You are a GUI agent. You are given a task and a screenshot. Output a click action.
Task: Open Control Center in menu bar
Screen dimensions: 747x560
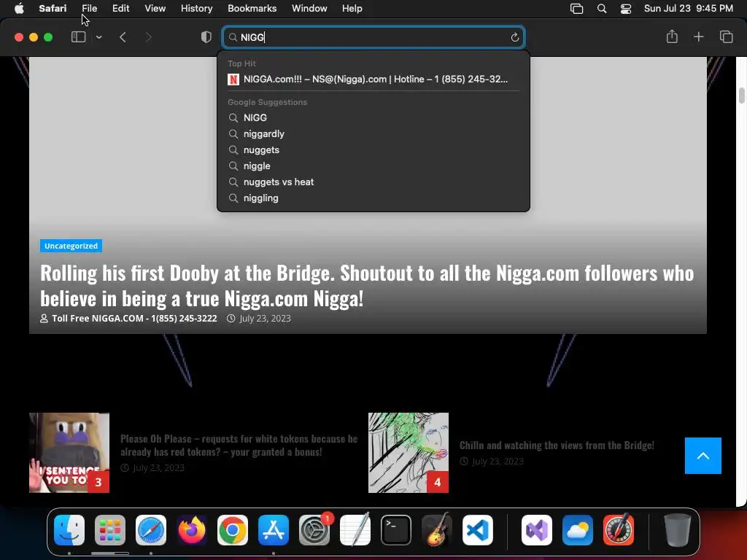pos(625,9)
